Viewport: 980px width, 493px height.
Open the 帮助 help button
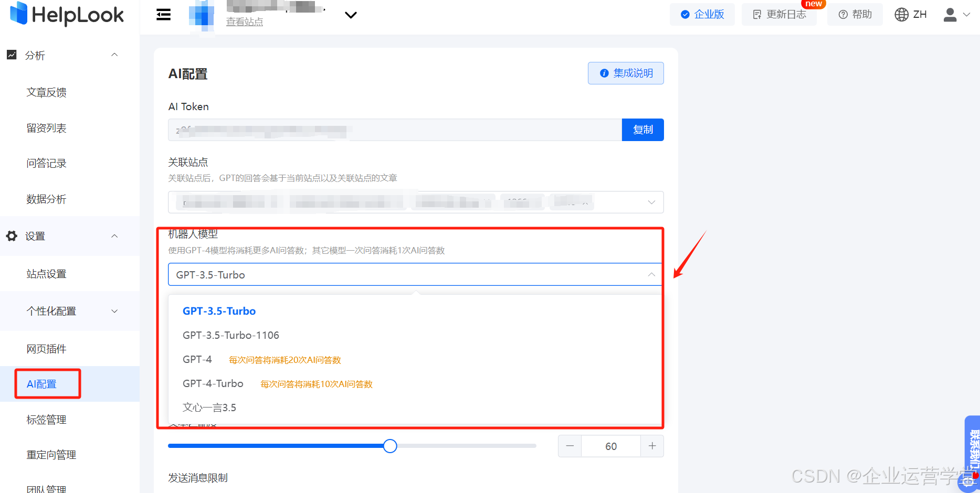click(x=855, y=14)
